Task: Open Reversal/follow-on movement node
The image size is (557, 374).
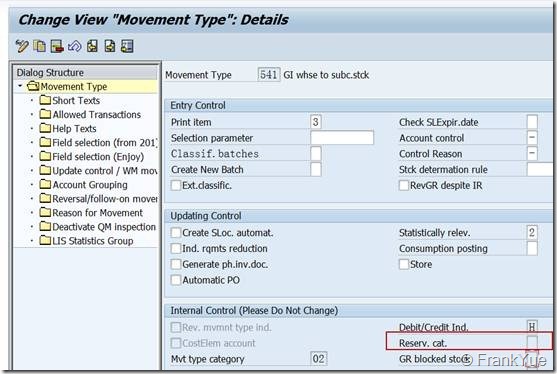Action: click(x=98, y=199)
